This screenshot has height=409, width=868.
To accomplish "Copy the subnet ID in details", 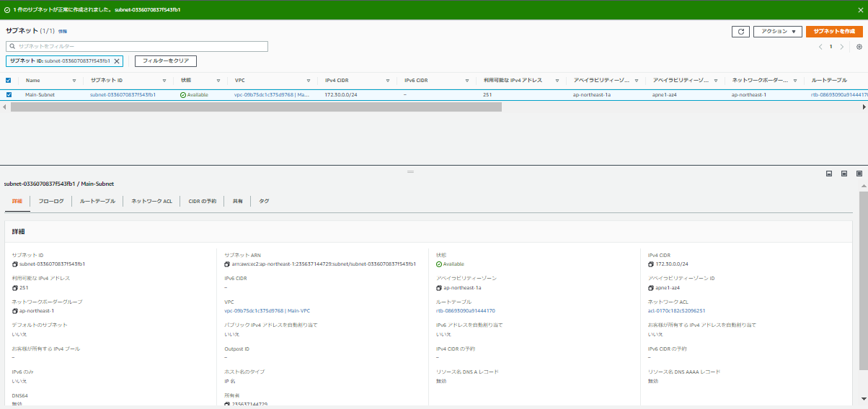I will [x=14, y=264].
